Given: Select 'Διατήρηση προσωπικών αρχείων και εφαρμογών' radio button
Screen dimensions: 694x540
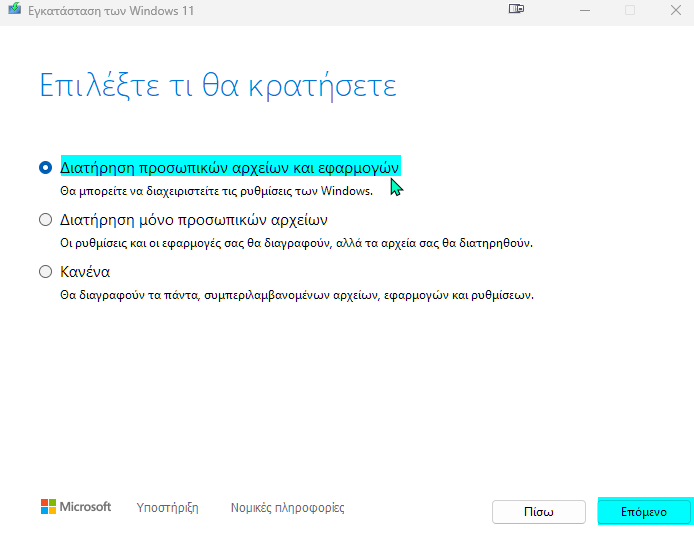Looking at the screenshot, I should [45, 168].
